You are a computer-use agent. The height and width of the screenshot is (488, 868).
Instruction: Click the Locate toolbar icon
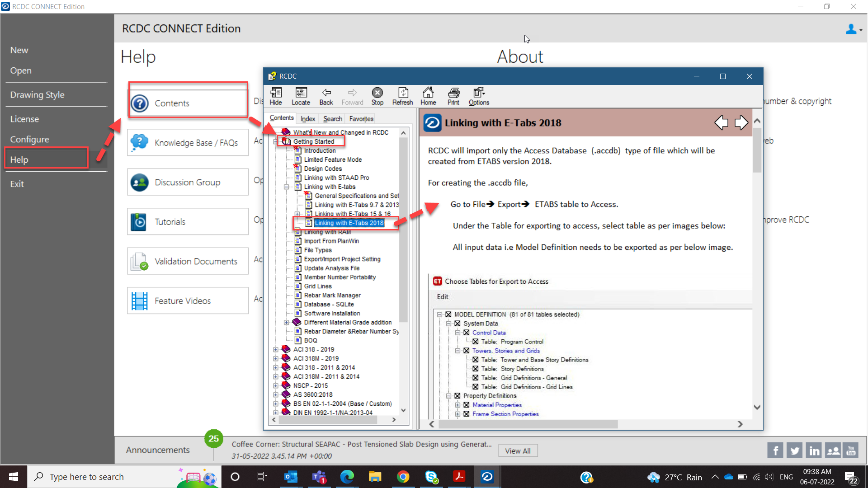pos(301,96)
